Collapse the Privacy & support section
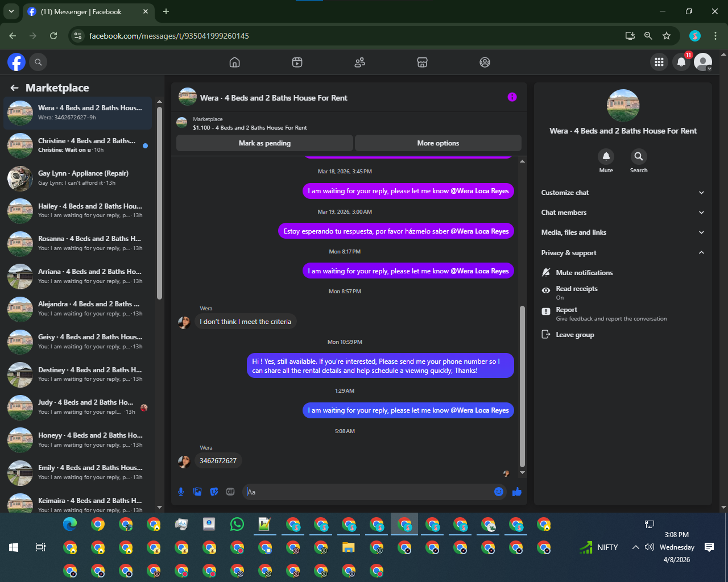 click(623, 253)
